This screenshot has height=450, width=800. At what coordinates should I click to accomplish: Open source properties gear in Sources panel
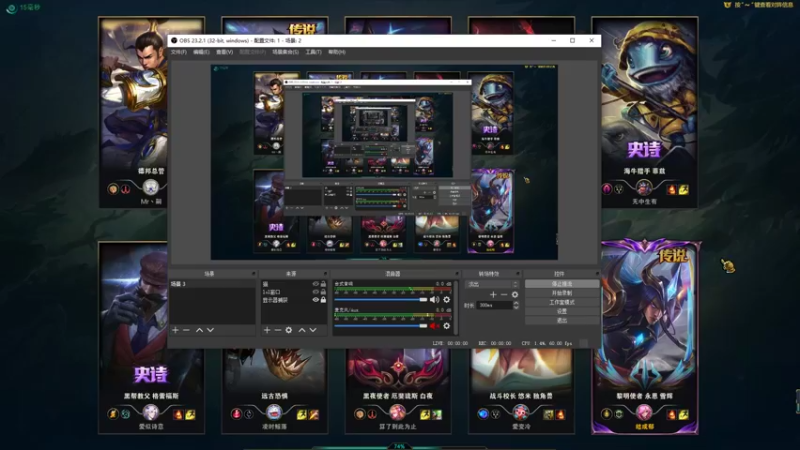pos(289,330)
